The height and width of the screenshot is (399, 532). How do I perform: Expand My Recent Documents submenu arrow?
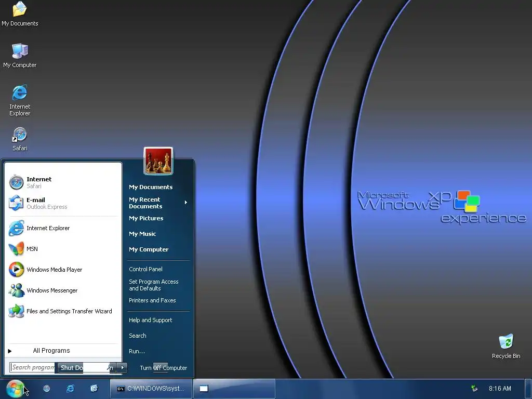pos(186,203)
